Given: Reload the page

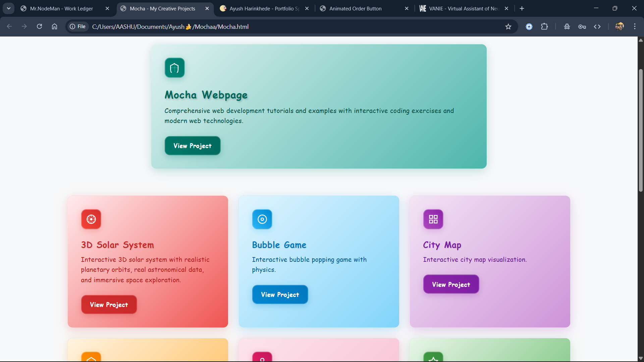Looking at the screenshot, I should pos(39,26).
